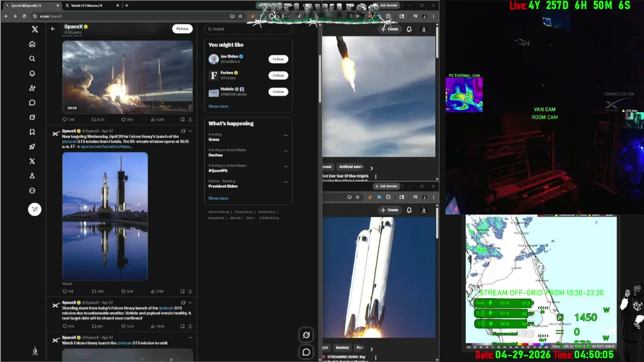Play the launch video with 20:29 duration
This screenshot has width=644, height=362.
[127, 77]
